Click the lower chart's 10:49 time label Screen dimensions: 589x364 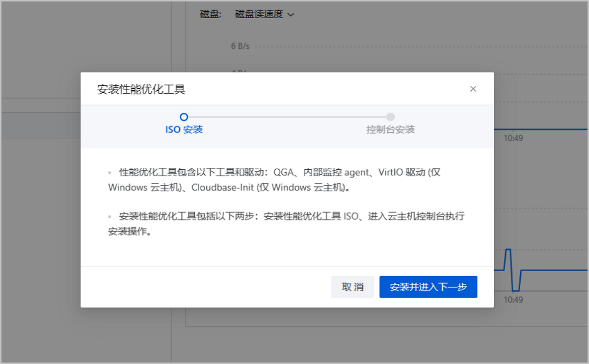(513, 300)
